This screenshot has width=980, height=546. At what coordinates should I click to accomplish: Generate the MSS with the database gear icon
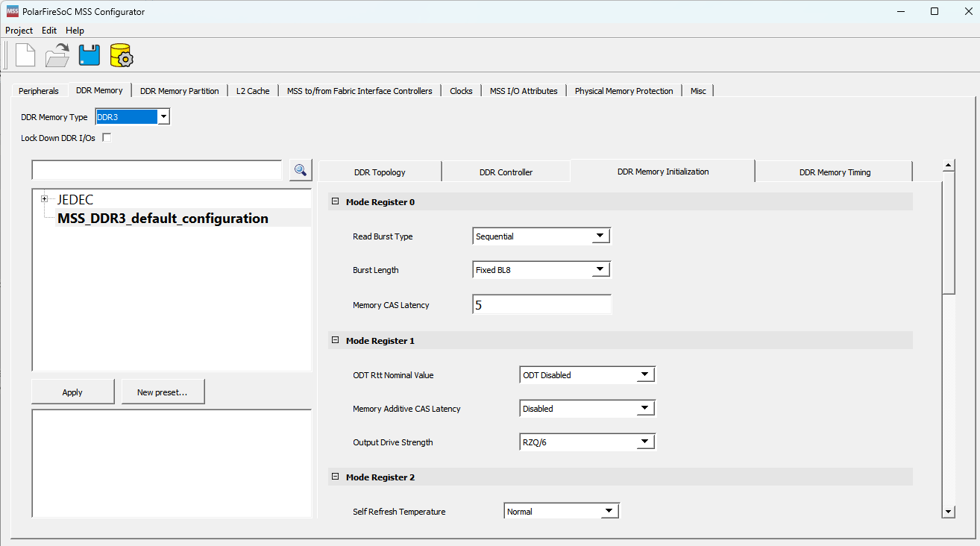tap(122, 56)
